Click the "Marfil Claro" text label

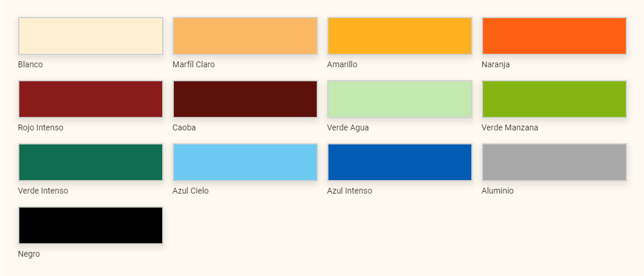[x=194, y=64]
